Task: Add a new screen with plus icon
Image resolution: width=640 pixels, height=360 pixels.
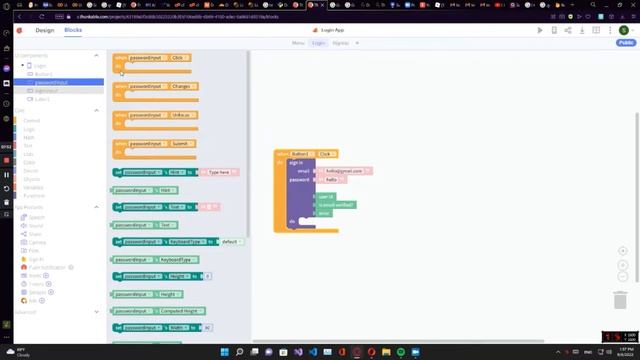Action: click(357, 43)
